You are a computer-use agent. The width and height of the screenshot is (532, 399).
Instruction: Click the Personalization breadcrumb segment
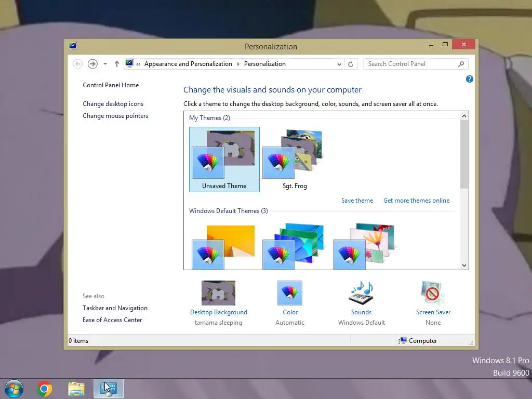[265, 64]
